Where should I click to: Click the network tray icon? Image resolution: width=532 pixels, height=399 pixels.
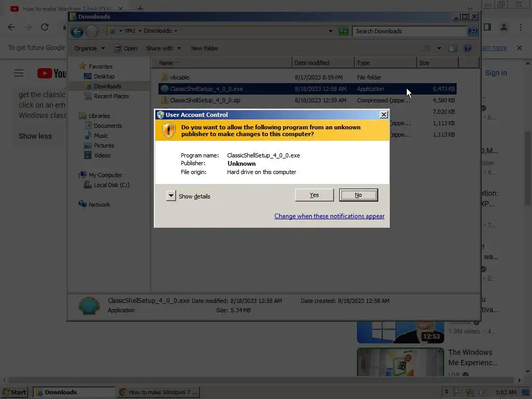tap(470, 393)
